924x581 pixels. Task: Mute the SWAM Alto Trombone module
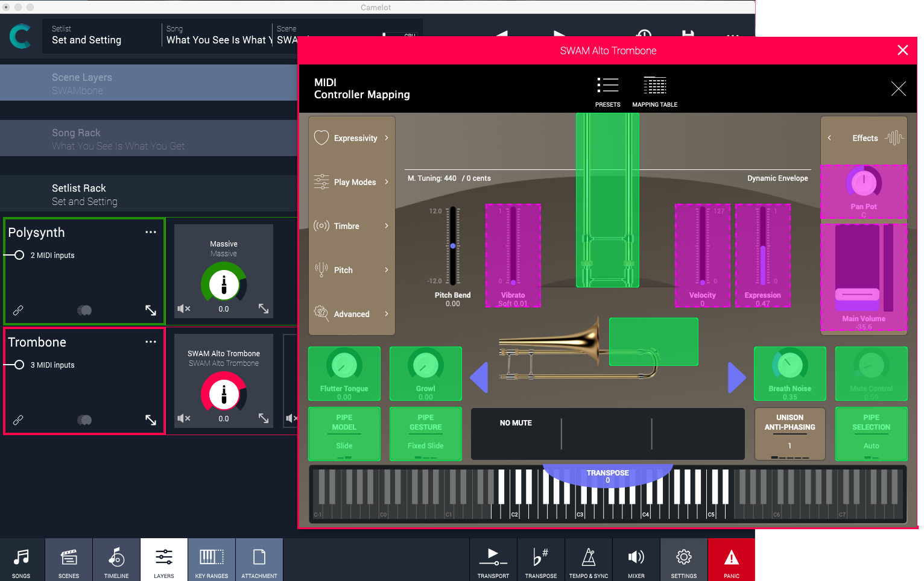[183, 418]
